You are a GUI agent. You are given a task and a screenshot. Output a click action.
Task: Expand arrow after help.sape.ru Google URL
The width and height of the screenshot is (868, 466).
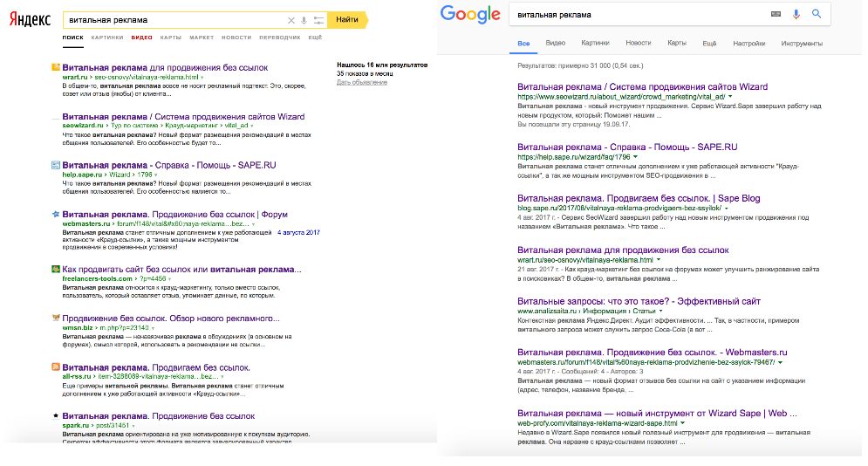[x=635, y=157]
